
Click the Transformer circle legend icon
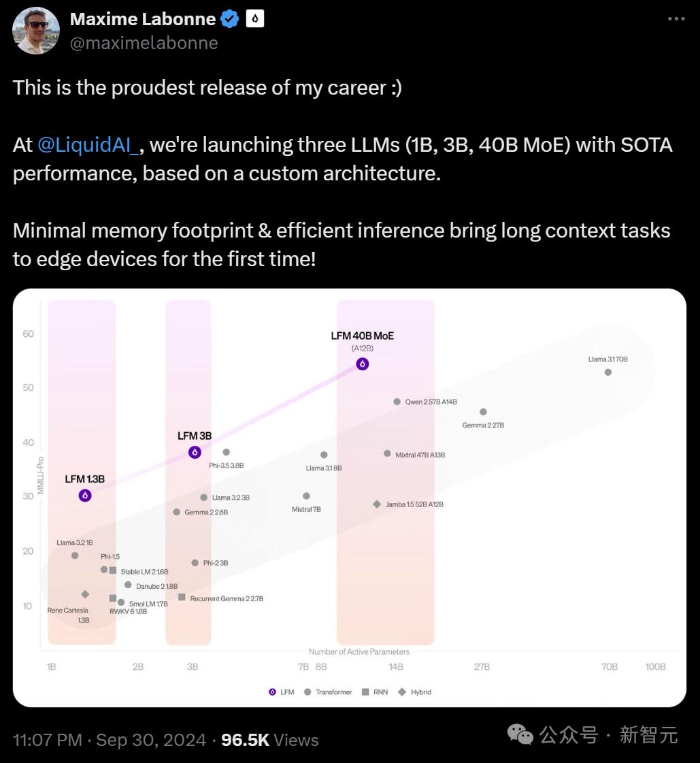pyautogui.click(x=307, y=692)
